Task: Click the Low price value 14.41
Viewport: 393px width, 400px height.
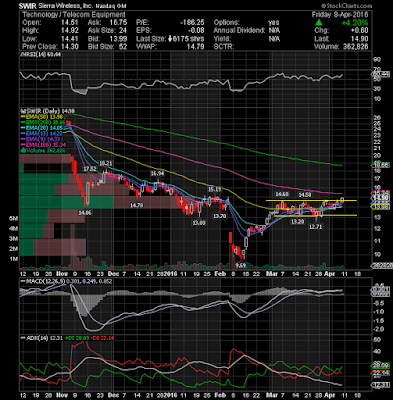Action: tap(71, 39)
